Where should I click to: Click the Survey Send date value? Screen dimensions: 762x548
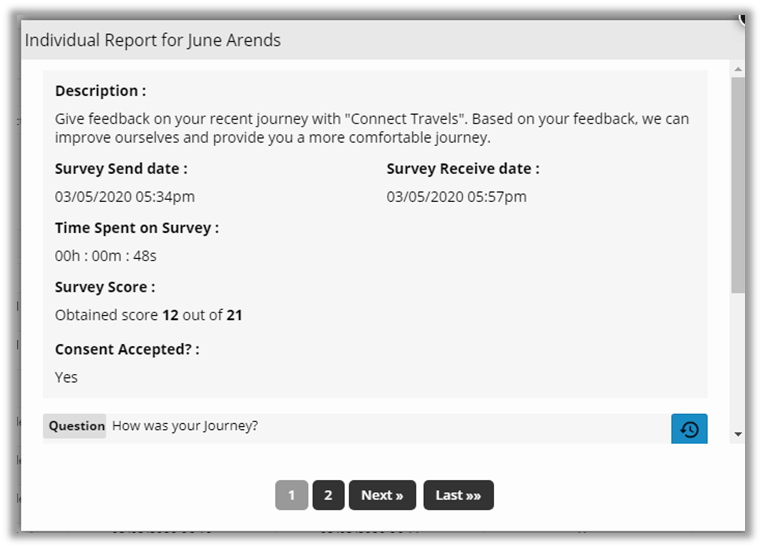tap(125, 197)
